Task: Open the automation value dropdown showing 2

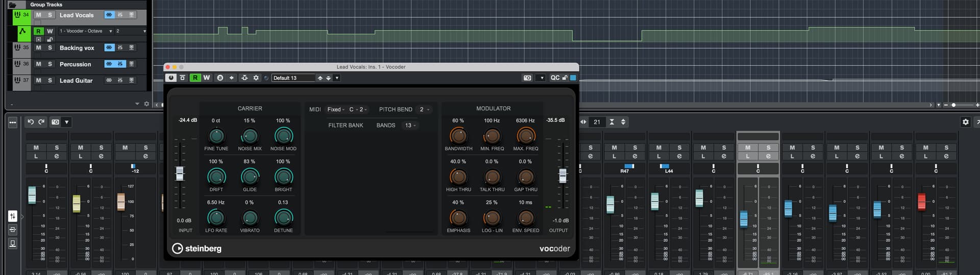Action: click(131, 31)
